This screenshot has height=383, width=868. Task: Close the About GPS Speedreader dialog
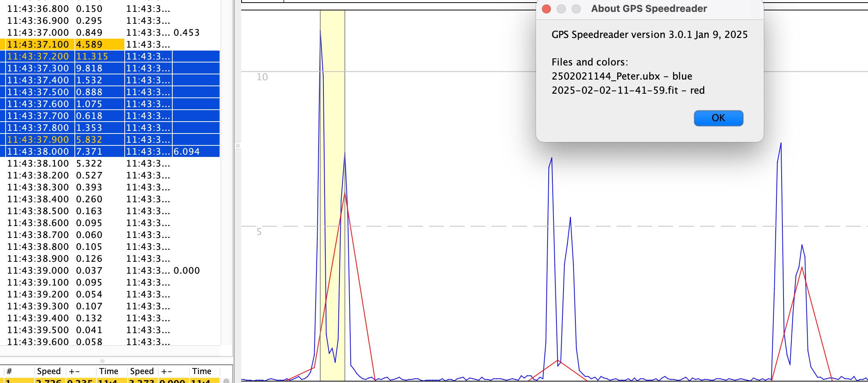click(546, 8)
